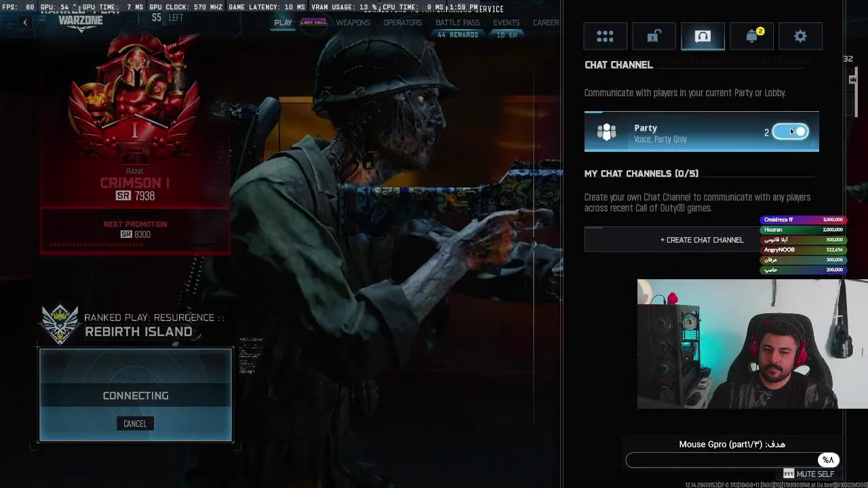Select the headset chat channel icon
868x488 pixels.
pos(703,37)
